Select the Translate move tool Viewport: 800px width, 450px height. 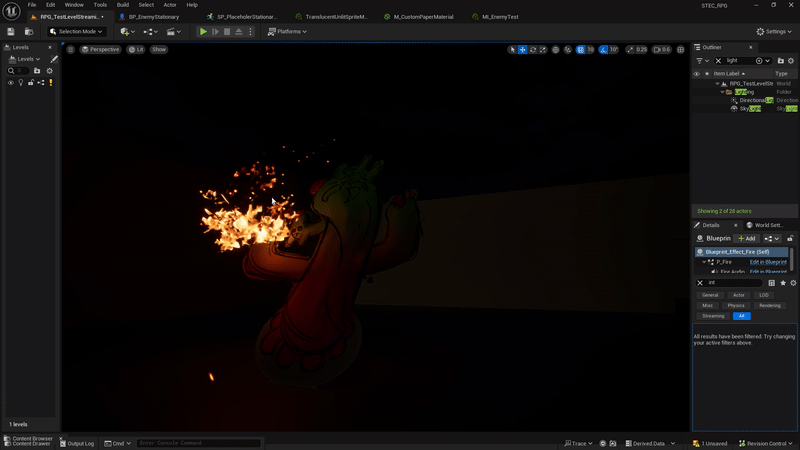(522, 49)
